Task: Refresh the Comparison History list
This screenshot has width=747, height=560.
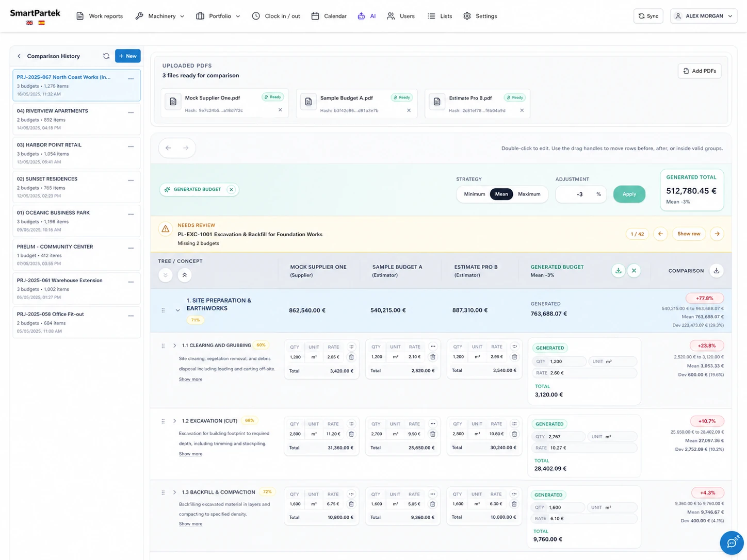Action: pos(106,56)
